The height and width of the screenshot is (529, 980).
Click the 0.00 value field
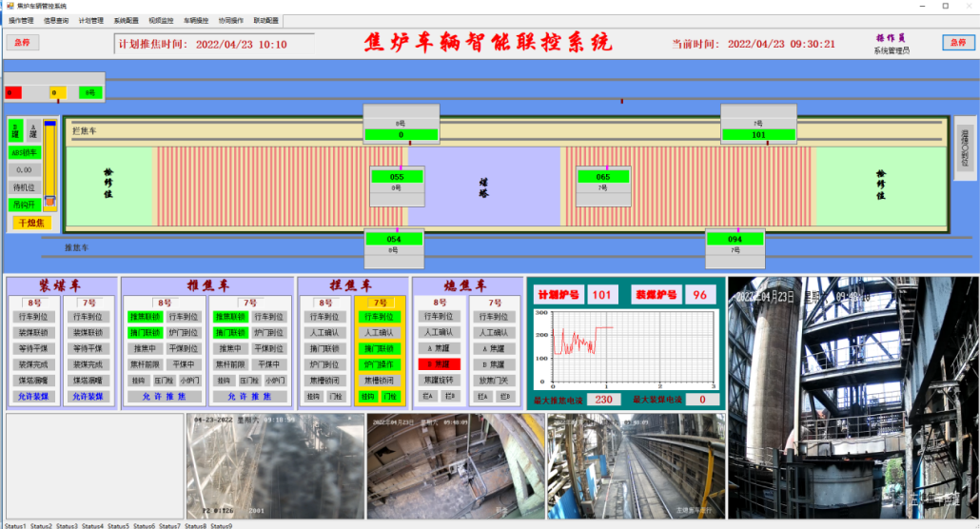click(25, 170)
